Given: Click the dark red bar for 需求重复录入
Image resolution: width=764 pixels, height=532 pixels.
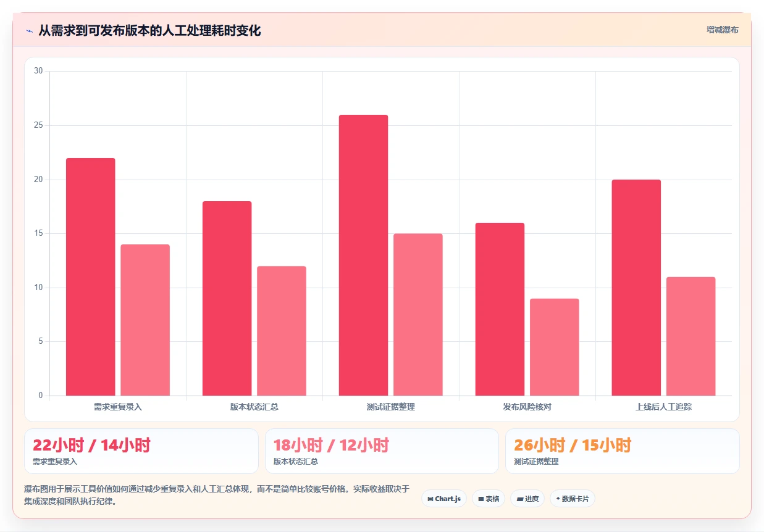Looking at the screenshot, I should 90,276.
